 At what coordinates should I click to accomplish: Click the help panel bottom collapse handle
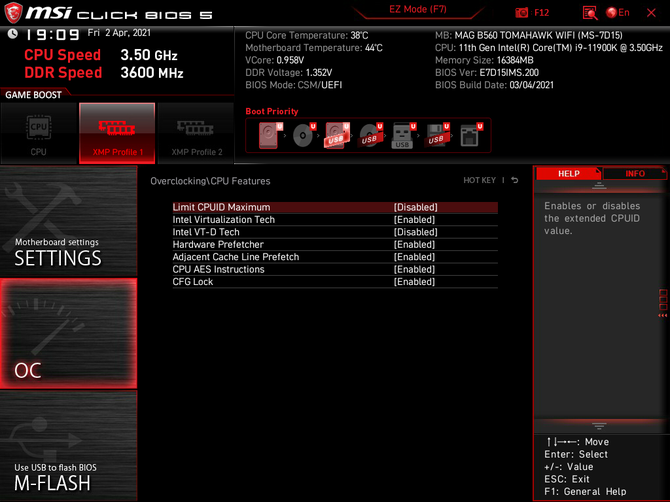point(599,426)
